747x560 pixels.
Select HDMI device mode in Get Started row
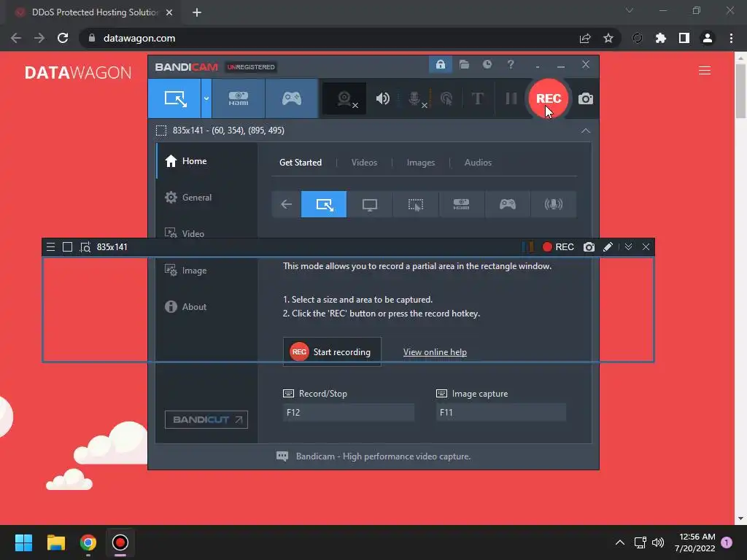click(x=461, y=204)
